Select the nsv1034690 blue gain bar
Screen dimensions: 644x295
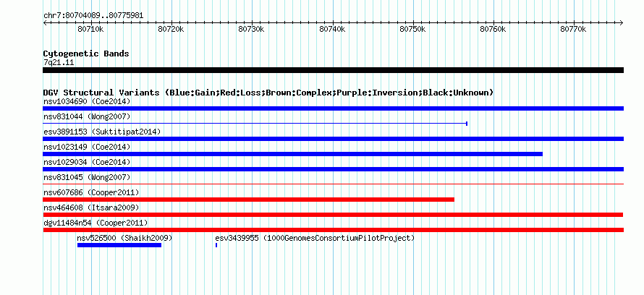tap(333, 108)
